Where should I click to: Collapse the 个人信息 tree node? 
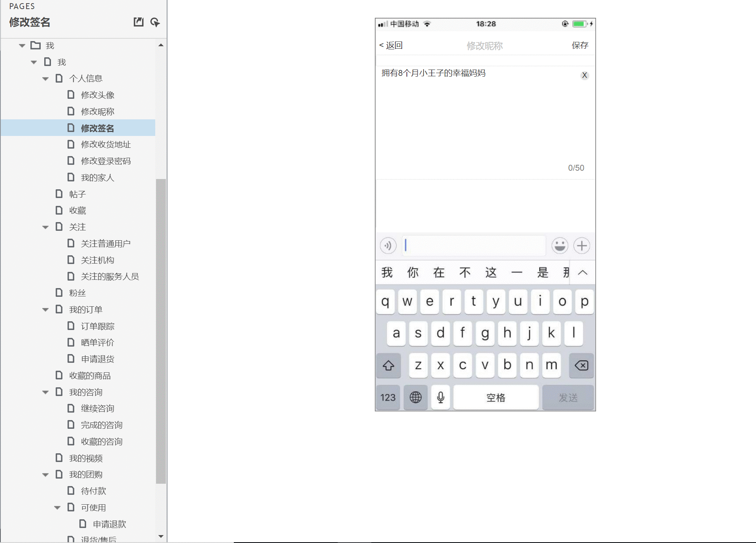tap(45, 79)
